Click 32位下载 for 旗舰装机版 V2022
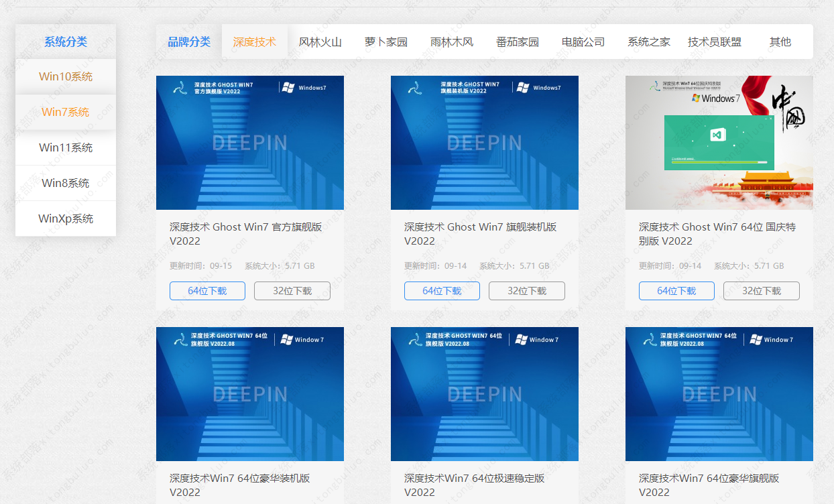 [x=526, y=291]
